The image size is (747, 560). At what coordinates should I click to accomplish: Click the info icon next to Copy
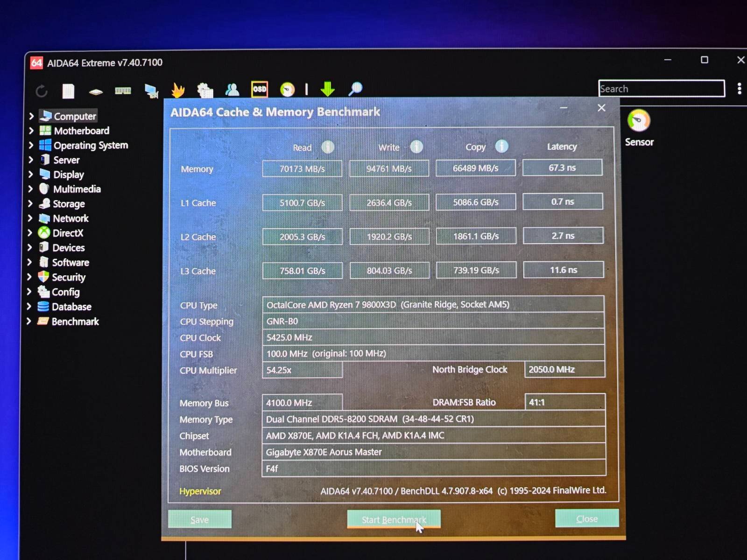(502, 147)
